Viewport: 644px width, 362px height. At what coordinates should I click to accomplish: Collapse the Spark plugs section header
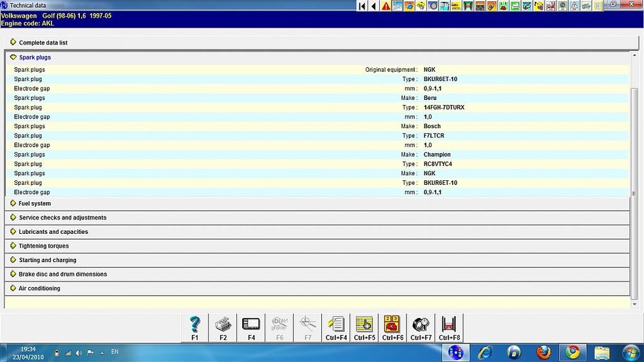pos(317,57)
